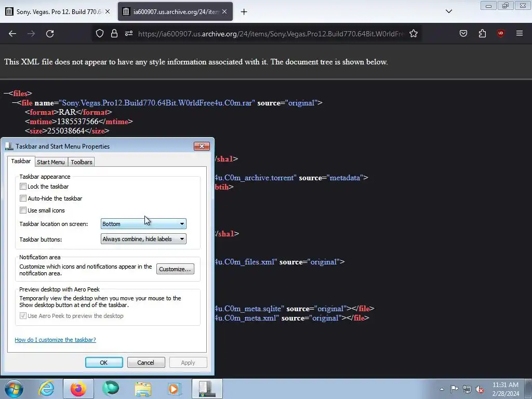The image size is (532, 399).
Task: Open the clock showing 11:31 AM
Action: tap(506, 389)
